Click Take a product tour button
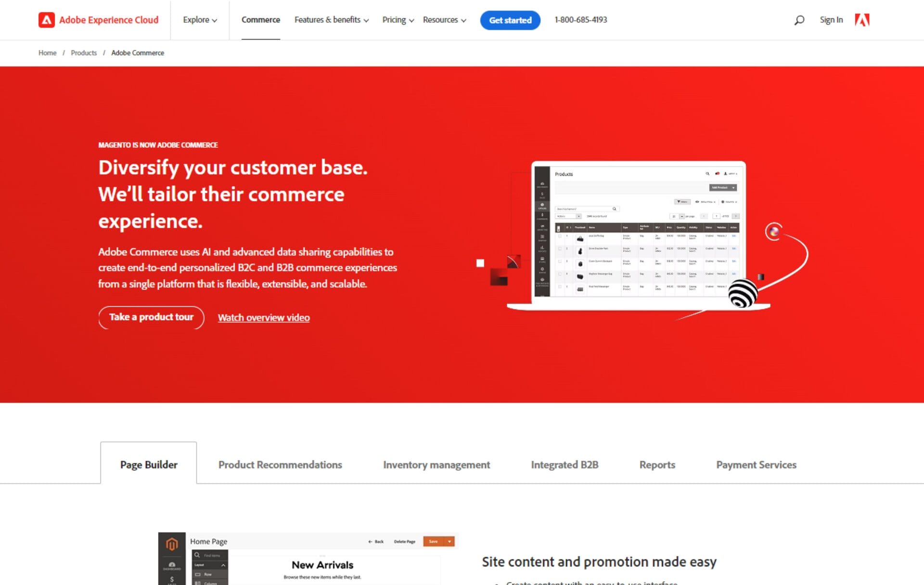924x585 pixels. pyautogui.click(x=151, y=317)
